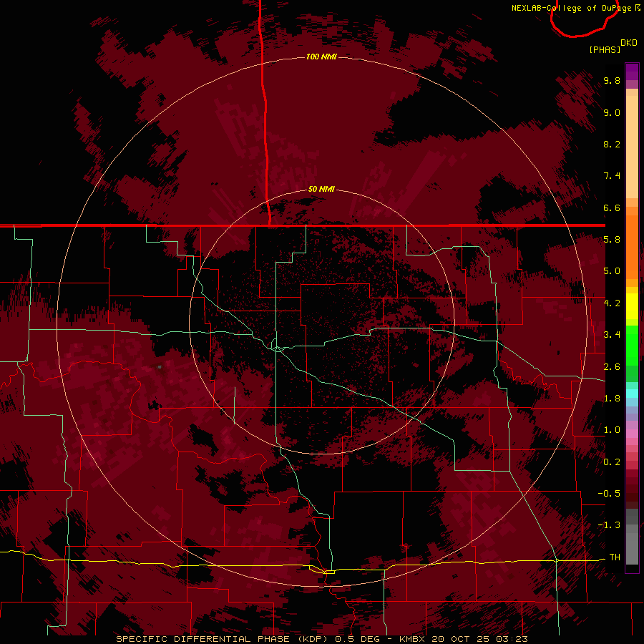Click the radar site at the ring center
This screenshot has height=644, width=644.
point(322,321)
